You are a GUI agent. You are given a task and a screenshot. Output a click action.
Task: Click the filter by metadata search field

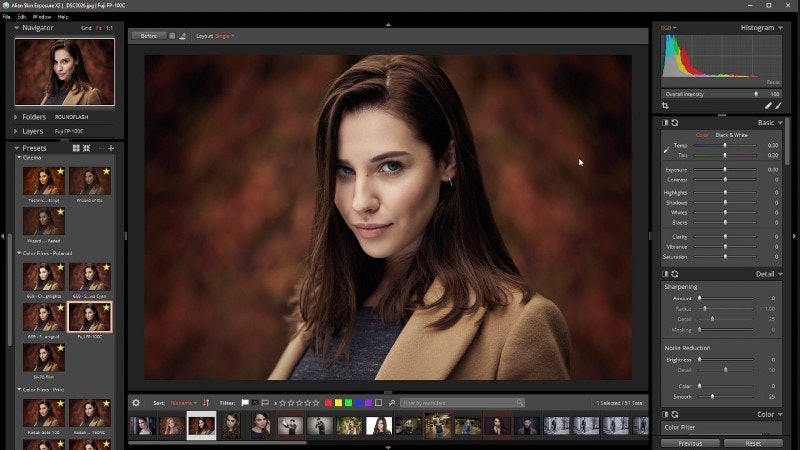click(462, 403)
